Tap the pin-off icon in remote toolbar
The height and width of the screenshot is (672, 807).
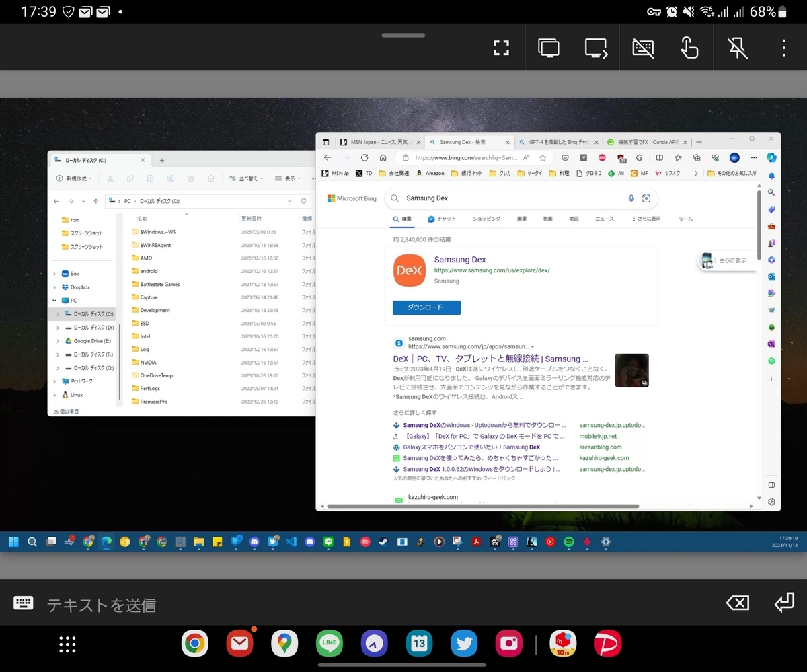pos(737,48)
